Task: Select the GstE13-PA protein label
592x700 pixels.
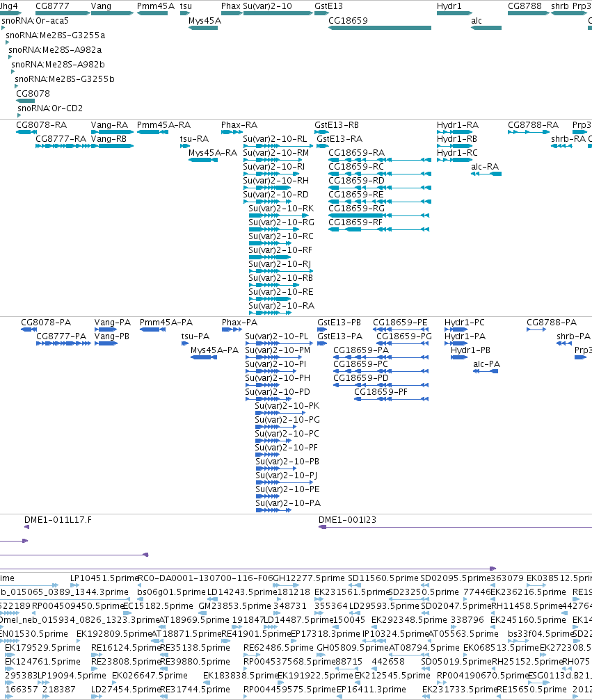Action: pos(340,336)
